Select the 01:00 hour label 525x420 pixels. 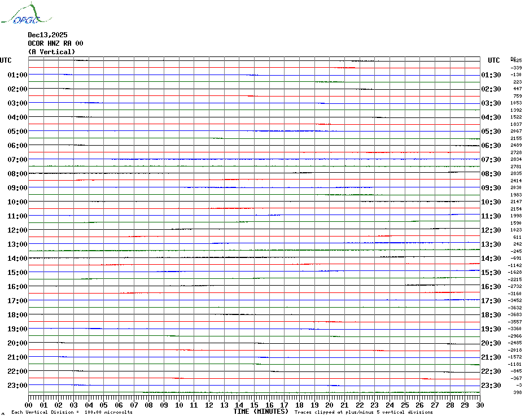17,75
